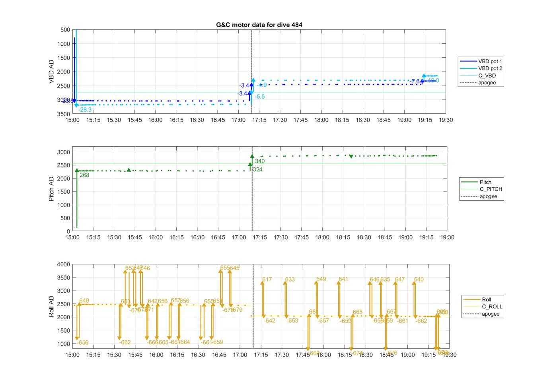Click the "324" pitch move label
This screenshot has height=392, width=557.
(257, 169)
